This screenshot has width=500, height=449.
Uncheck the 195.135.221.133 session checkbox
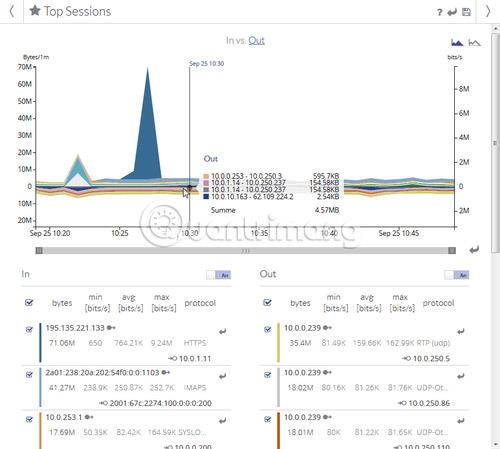29,329
